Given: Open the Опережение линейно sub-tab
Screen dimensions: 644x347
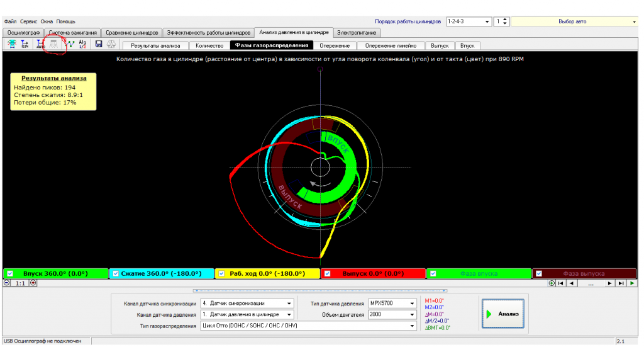Looking at the screenshot, I should click(391, 45).
